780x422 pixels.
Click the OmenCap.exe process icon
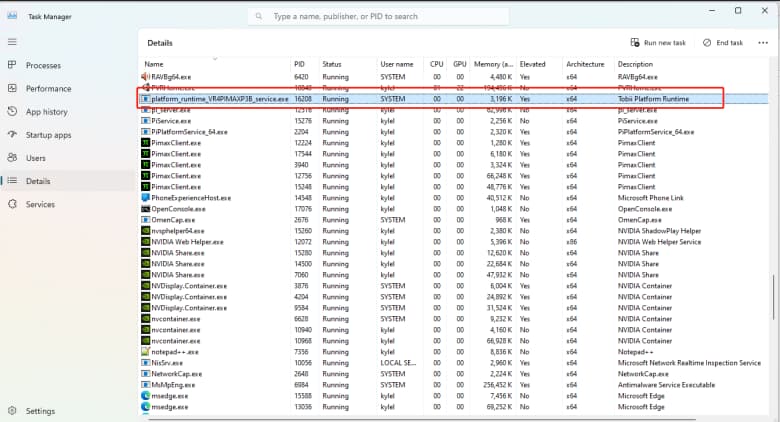pos(145,219)
